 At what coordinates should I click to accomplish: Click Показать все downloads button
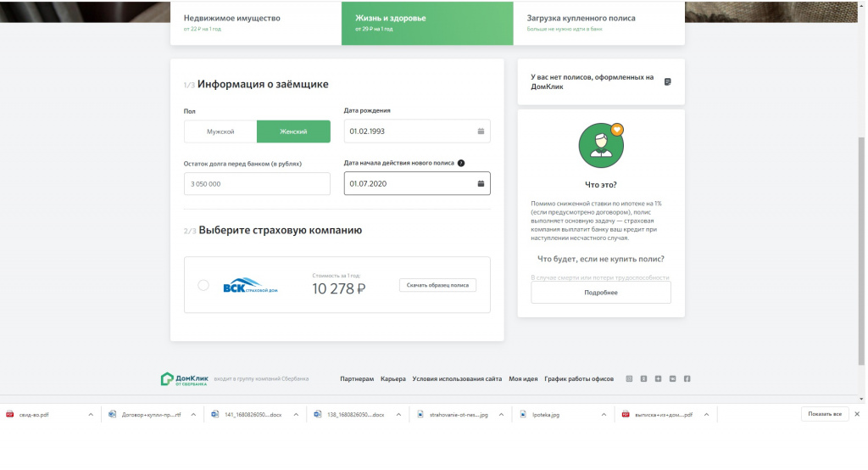coord(824,414)
